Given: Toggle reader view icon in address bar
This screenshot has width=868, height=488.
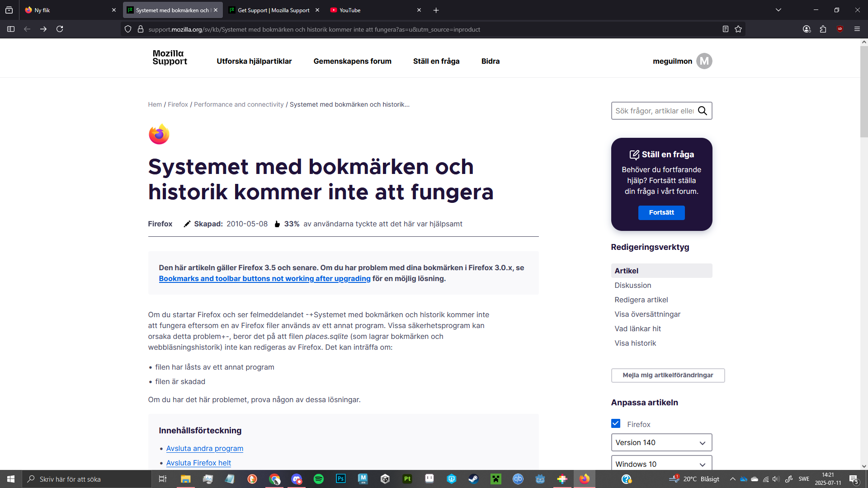Looking at the screenshot, I should tap(726, 29).
